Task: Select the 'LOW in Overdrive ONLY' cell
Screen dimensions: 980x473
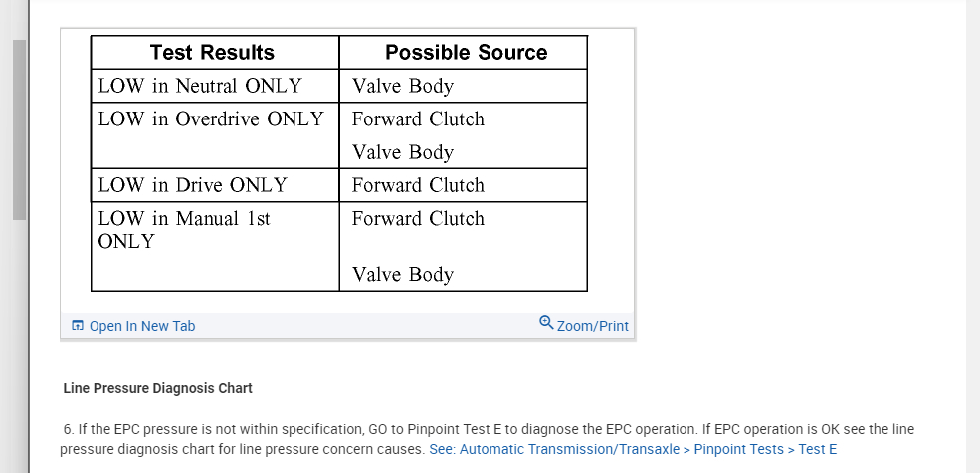Action: [x=211, y=119]
